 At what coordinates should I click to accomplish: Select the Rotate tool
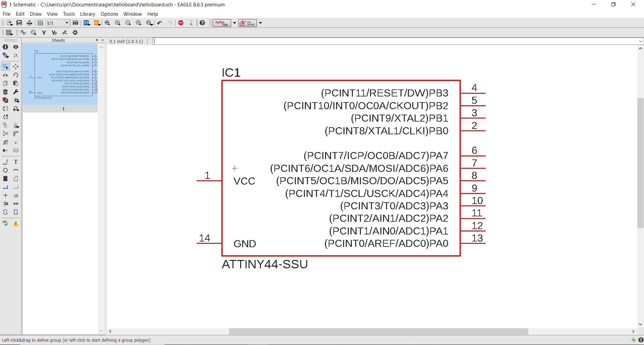(15, 75)
